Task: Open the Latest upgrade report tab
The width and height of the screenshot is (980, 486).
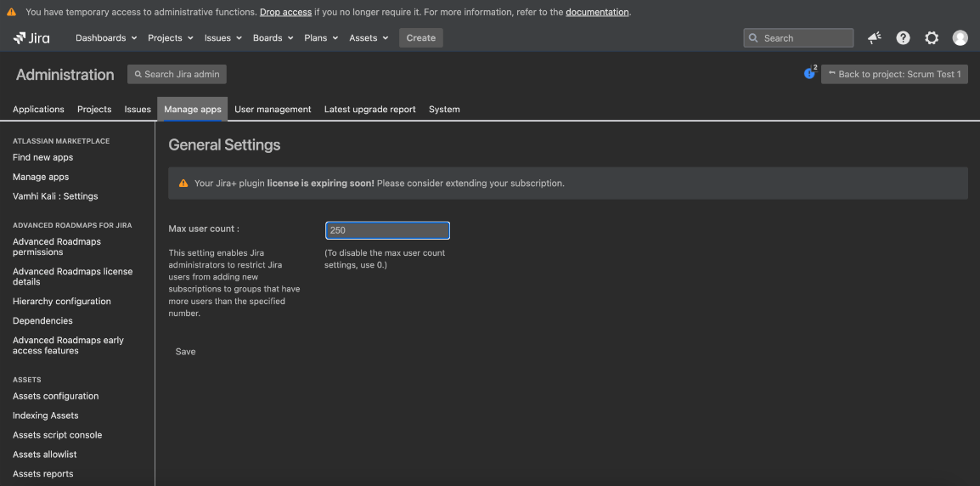Action: 369,109
